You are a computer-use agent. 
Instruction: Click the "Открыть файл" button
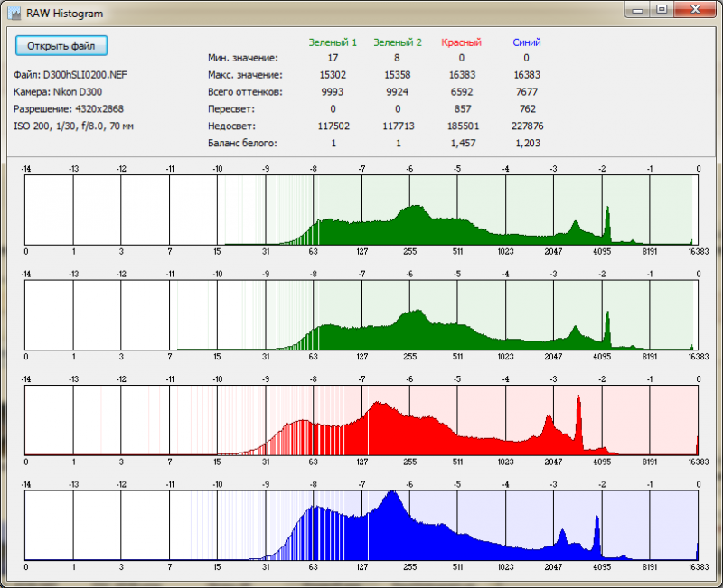[x=61, y=46]
